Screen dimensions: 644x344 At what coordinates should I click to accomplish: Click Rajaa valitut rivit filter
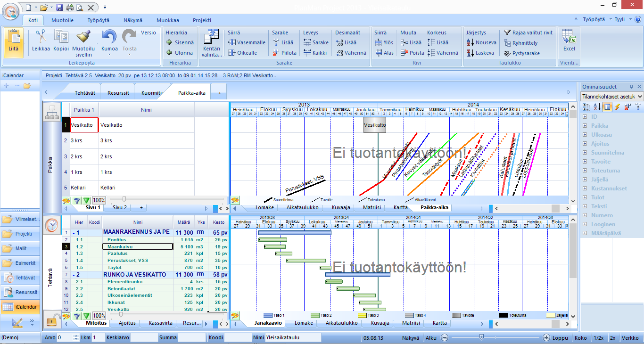pyautogui.click(x=528, y=33)
